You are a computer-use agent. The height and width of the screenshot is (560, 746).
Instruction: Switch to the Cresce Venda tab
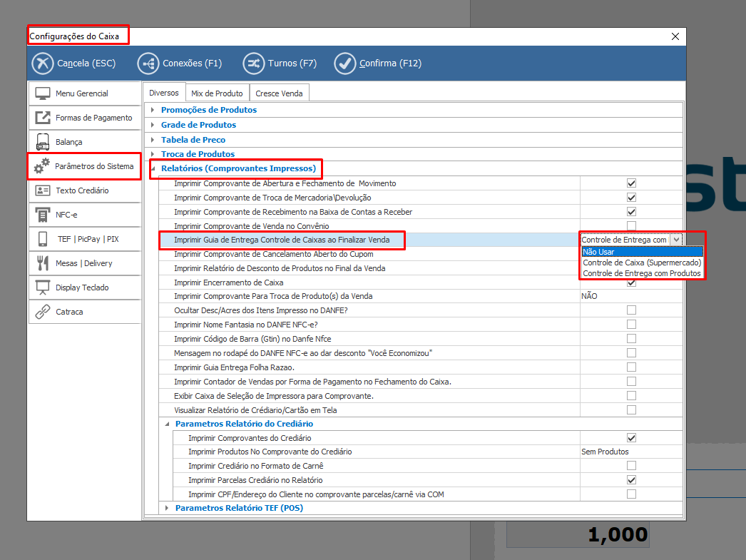279,93
